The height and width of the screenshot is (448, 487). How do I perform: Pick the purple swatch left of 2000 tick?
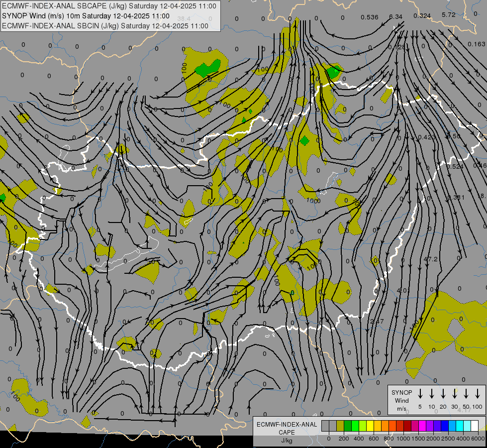[430, 426]
